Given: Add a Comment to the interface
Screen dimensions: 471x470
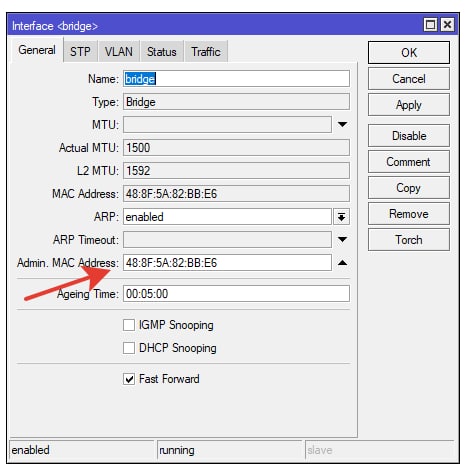Looking at the screenshot, I should coord(409,162).
